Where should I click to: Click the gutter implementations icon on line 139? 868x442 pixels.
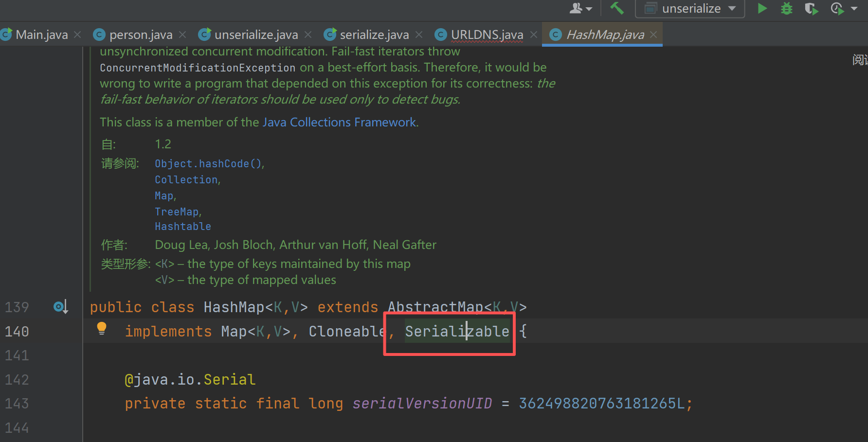61,307
